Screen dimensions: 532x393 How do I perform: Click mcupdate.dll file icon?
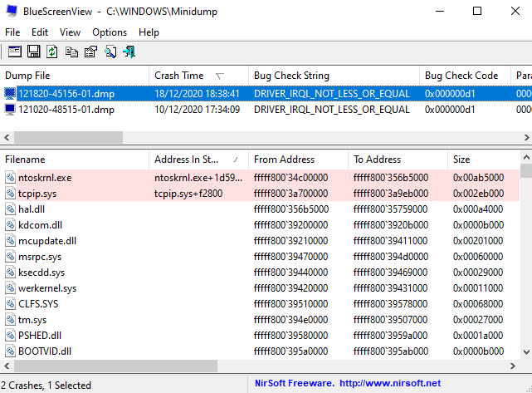pyautogui.click(x=10, y=240)
